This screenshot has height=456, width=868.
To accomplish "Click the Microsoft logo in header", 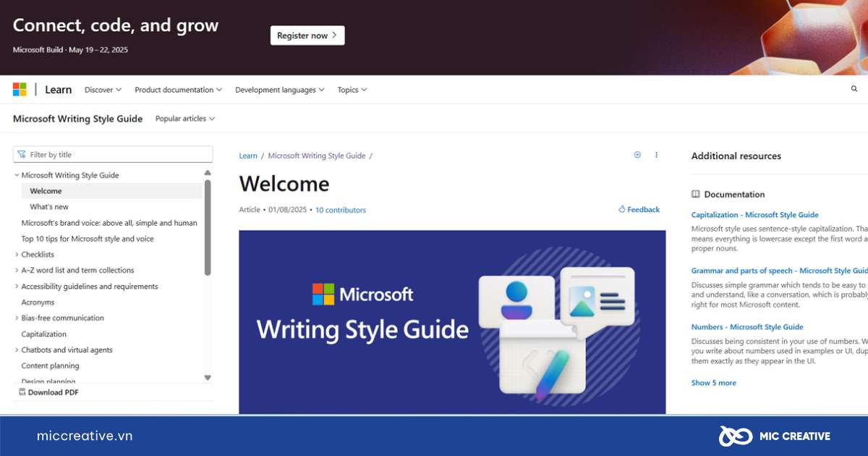I will pyautogui.click(x=20, y=90).
